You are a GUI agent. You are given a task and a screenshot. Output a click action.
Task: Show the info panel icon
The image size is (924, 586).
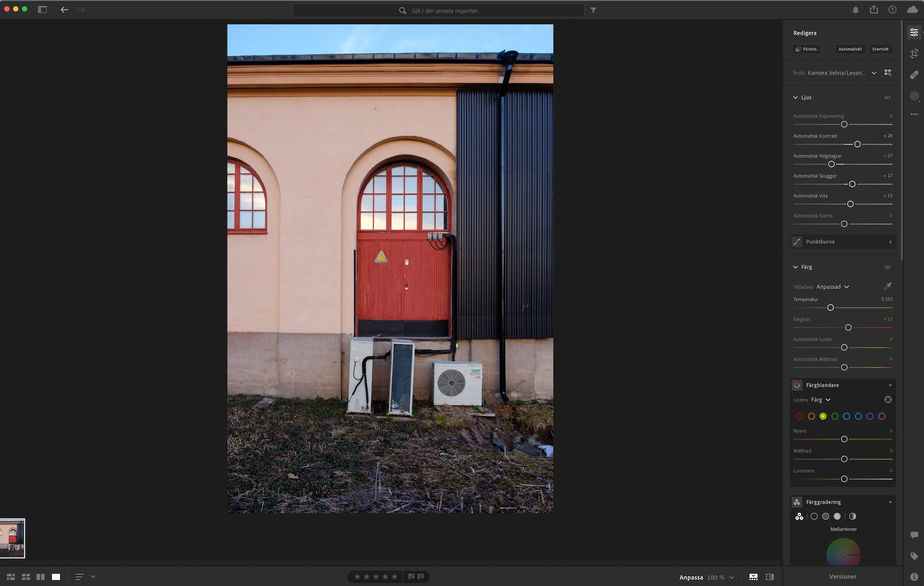[x=914, y=576]
